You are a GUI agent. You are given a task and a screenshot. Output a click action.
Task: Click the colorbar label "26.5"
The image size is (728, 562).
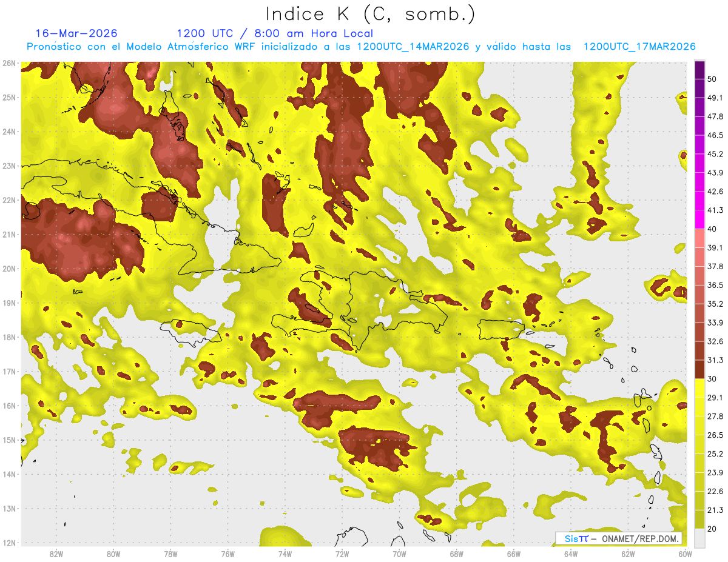coord(715,435)
